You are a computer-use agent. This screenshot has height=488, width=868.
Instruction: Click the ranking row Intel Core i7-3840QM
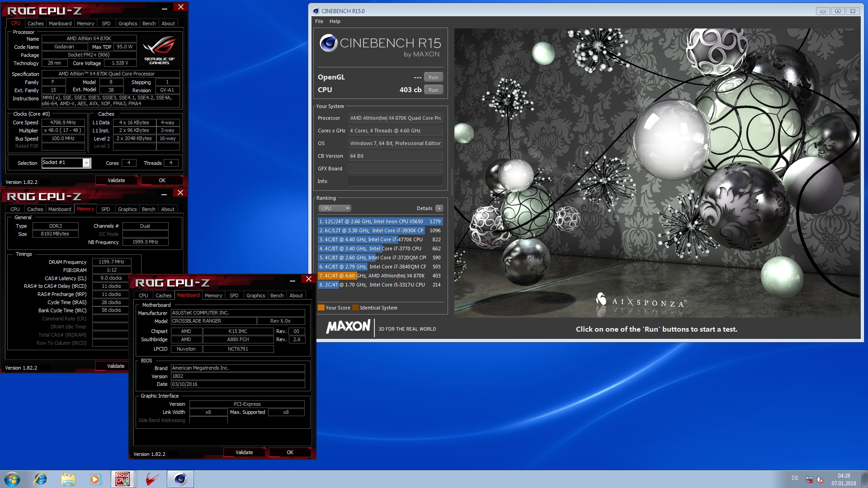tap(380, 267)
